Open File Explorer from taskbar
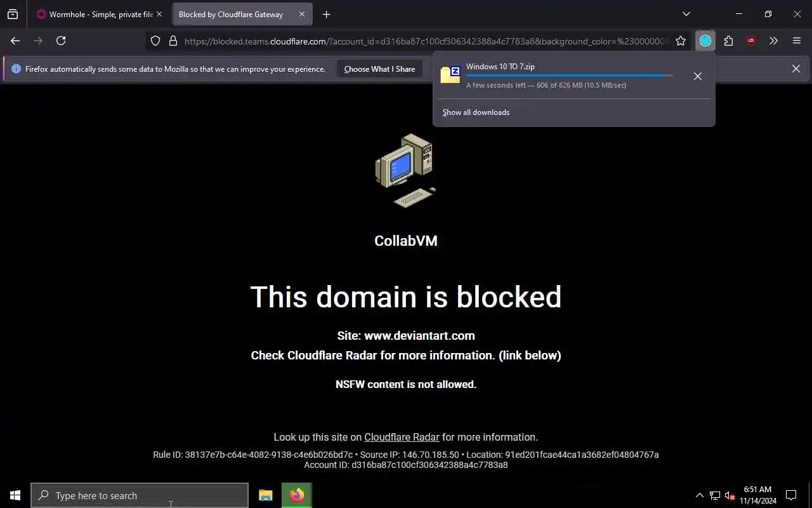 pos(265,495)
